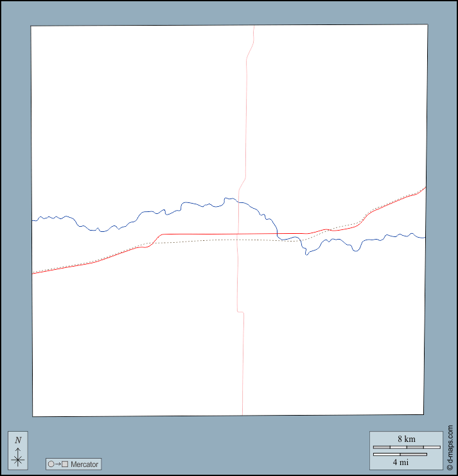
Task: Click the 8 km scale label
Action: point(407,439)
